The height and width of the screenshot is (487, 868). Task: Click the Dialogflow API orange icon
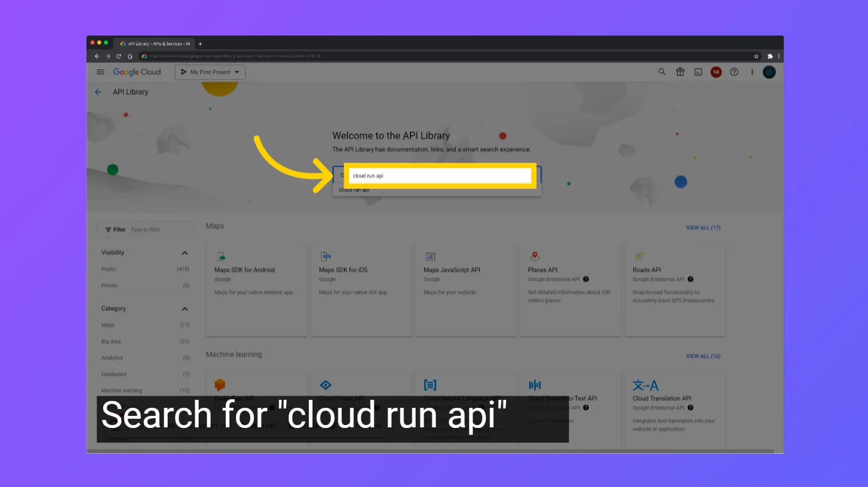[220, 385]
